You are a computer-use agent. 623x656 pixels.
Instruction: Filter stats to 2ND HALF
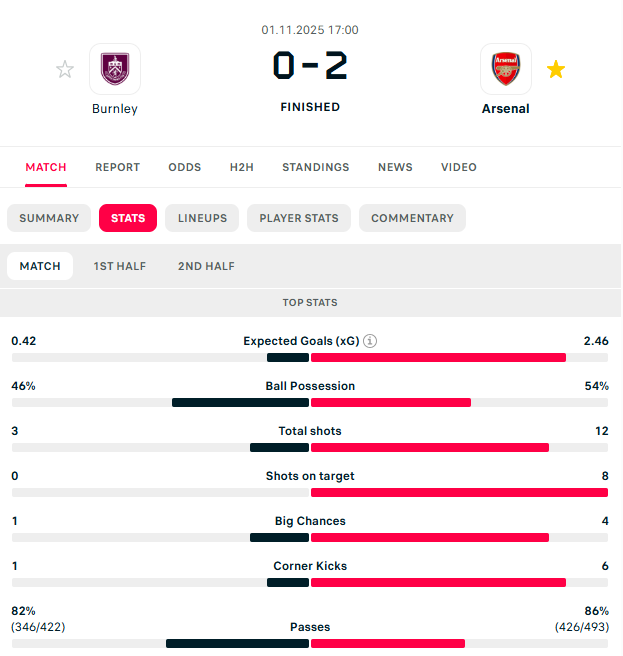pos(206,266)
